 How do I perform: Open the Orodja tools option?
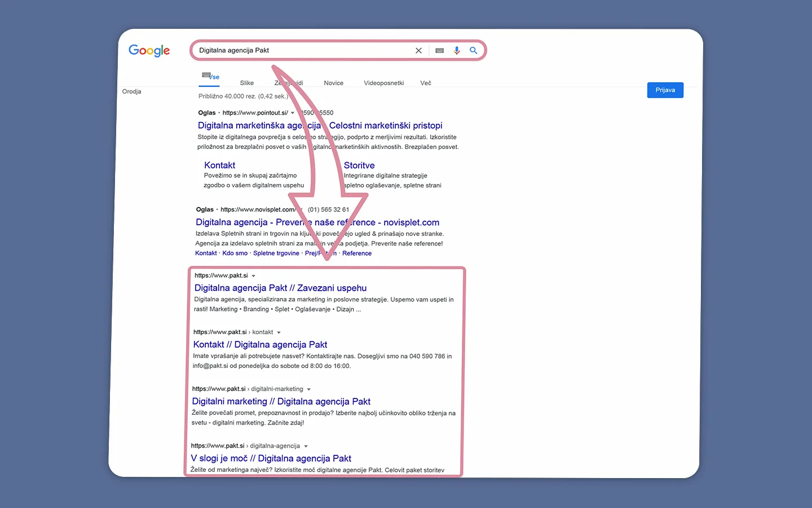tap(131, 91)
